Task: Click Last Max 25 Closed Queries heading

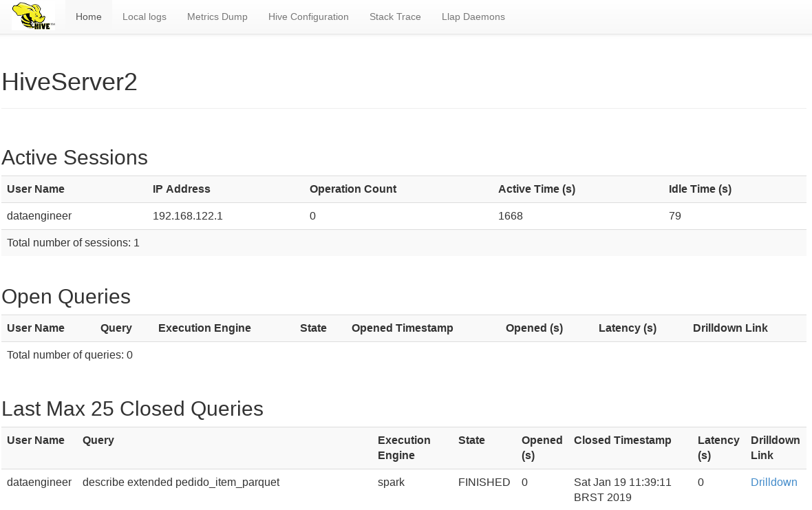Action: pyautogui.click(x=133, y=409)
